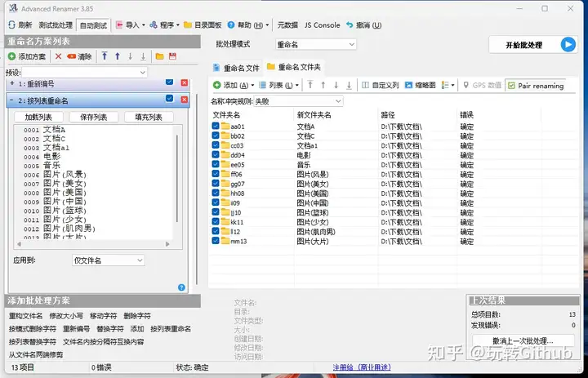
Task: Move selected method to top
Action: 105,56
